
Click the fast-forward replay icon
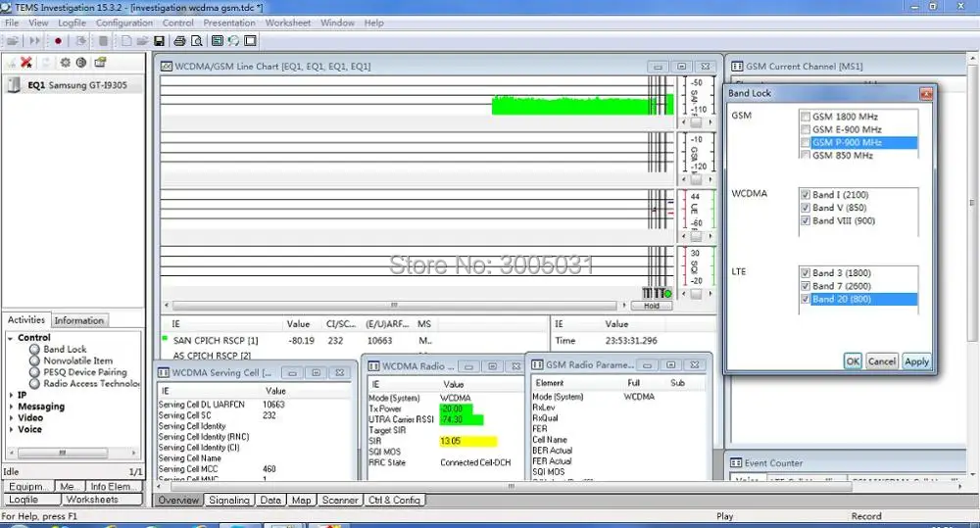[x=35, y=41]
